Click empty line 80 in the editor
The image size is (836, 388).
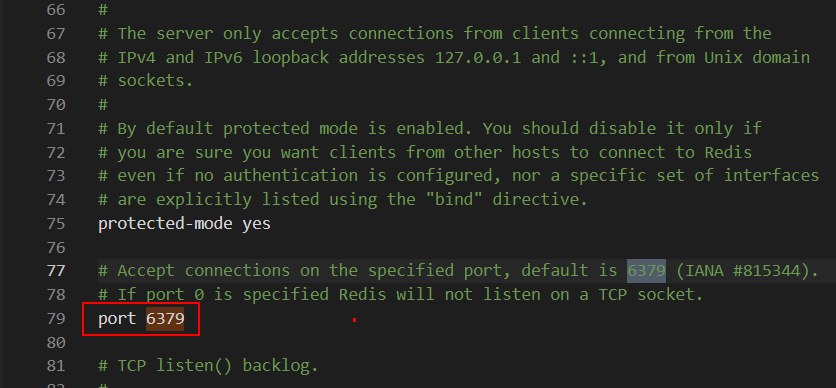pos(459,343)
